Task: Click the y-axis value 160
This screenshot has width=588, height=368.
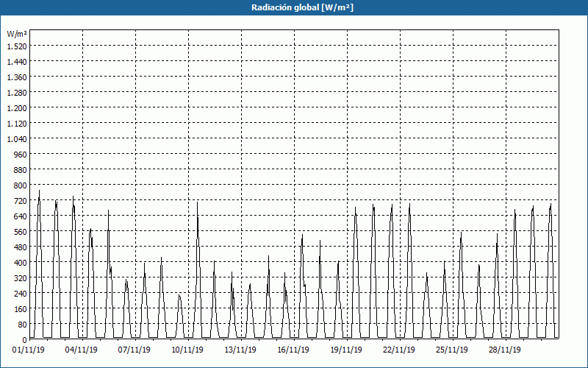Action: coord(21,309)
